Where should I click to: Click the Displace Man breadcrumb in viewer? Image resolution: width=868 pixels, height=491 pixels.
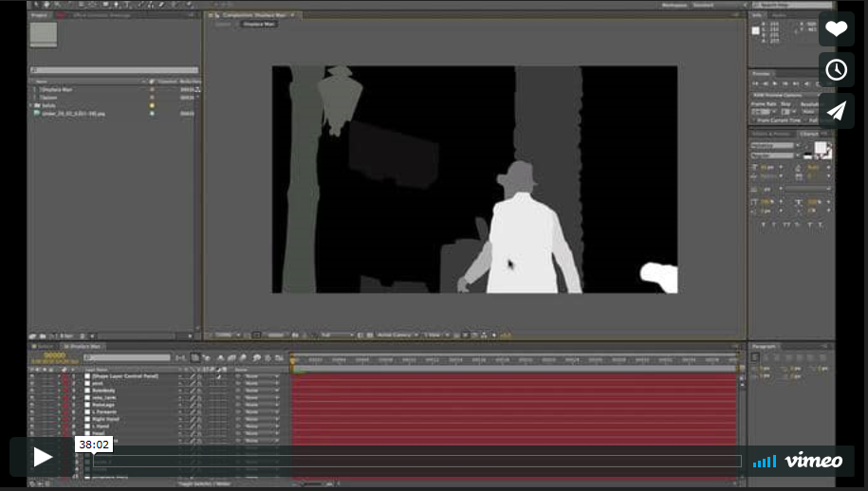(x=259, y=25)
